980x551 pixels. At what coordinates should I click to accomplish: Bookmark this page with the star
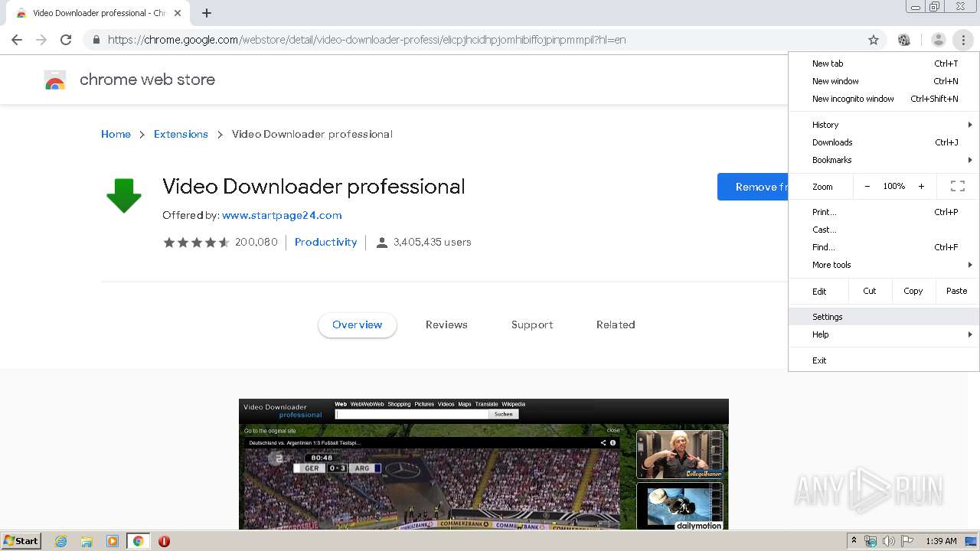point(874,40)
